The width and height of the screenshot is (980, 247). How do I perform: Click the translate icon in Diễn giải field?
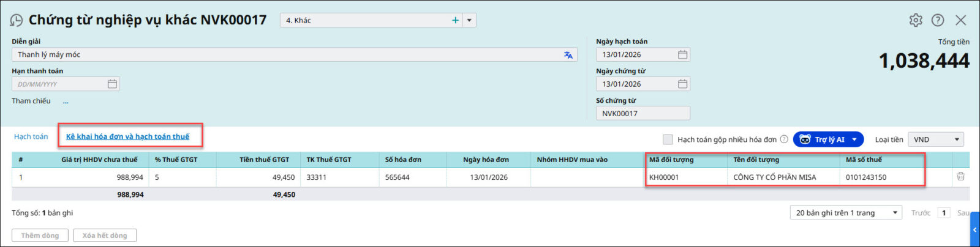click(x=568, y=55)
